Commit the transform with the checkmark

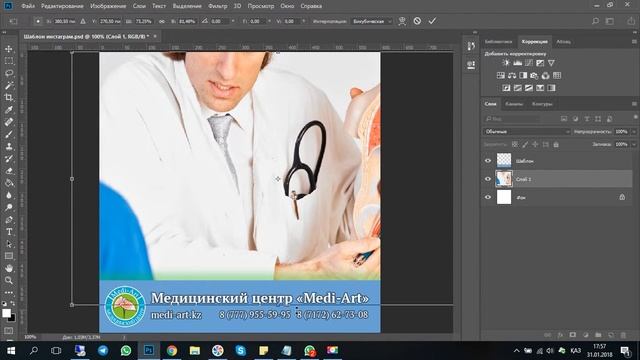click(x=432, y=21)
